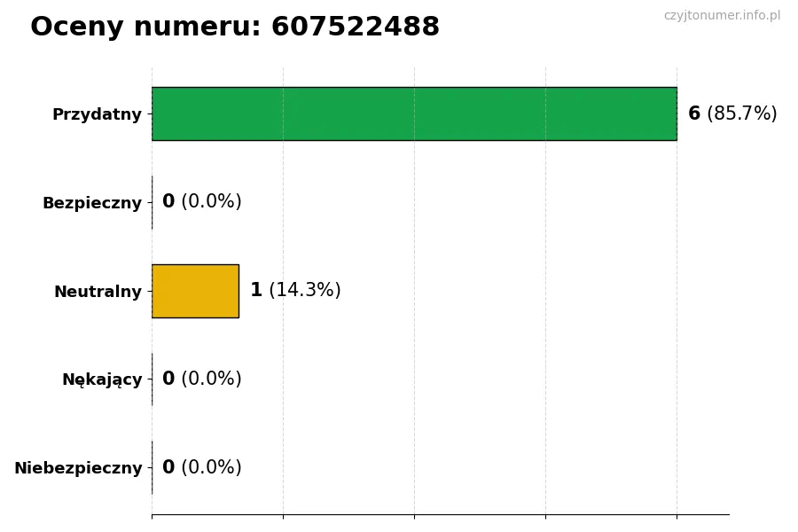
Task: Click the 0 (0.0%) value next to Niebezpieczny
Action: 201,467
